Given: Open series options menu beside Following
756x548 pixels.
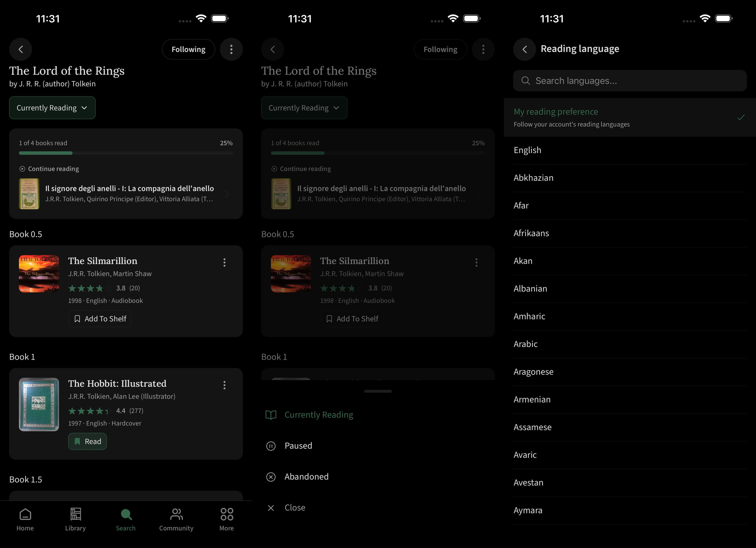Looking at the screenshot, I should pyautogui.click(x=231, y=49).
